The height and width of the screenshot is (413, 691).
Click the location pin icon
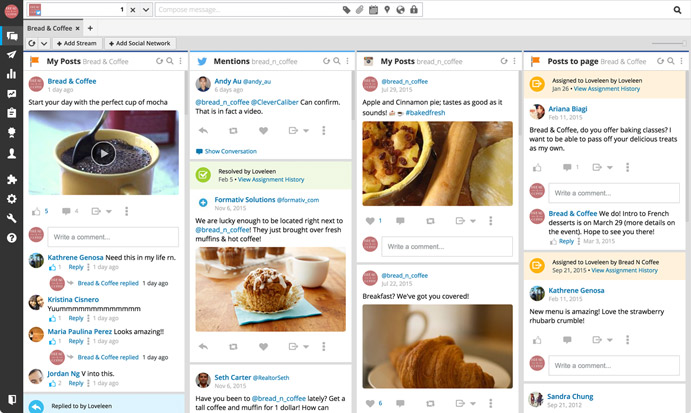(x=387, y=10)
